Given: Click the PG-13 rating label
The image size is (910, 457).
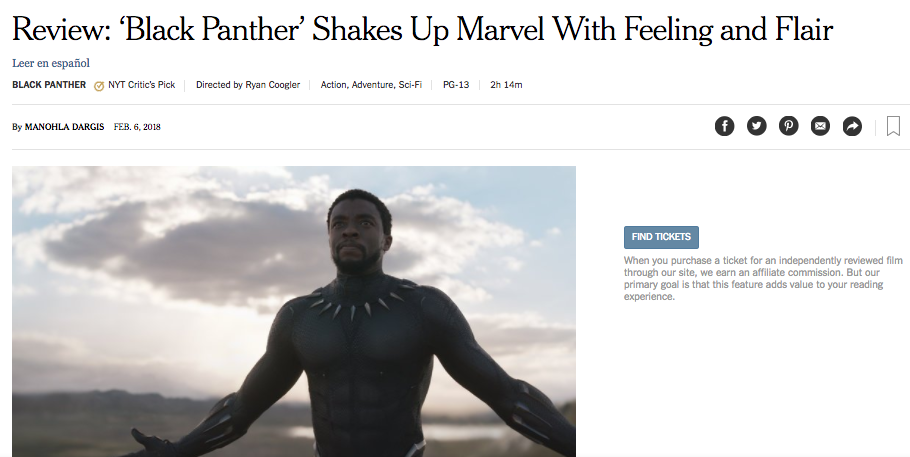Looking at the screenshot, I should (x=456, y=85).
